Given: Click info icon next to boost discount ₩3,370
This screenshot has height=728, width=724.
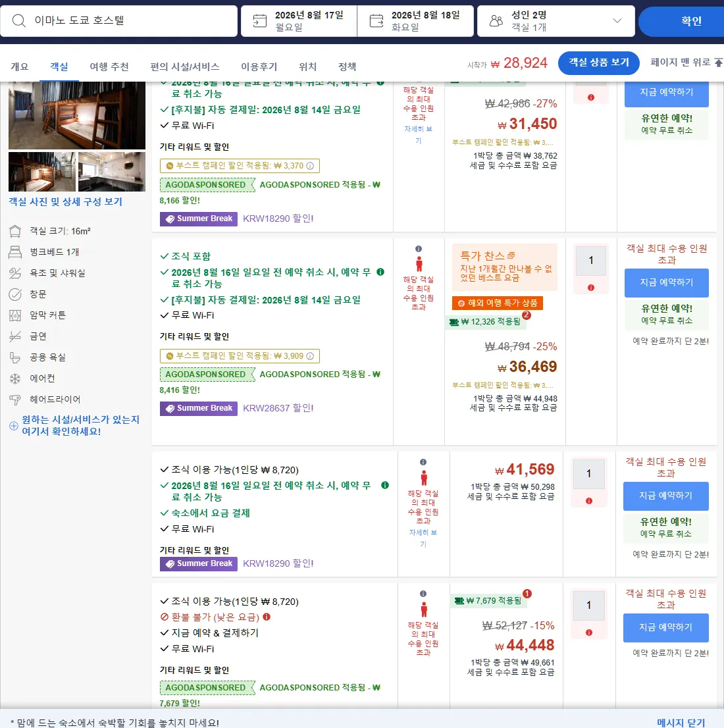Looking at the screenshot, I should point(310,166).
